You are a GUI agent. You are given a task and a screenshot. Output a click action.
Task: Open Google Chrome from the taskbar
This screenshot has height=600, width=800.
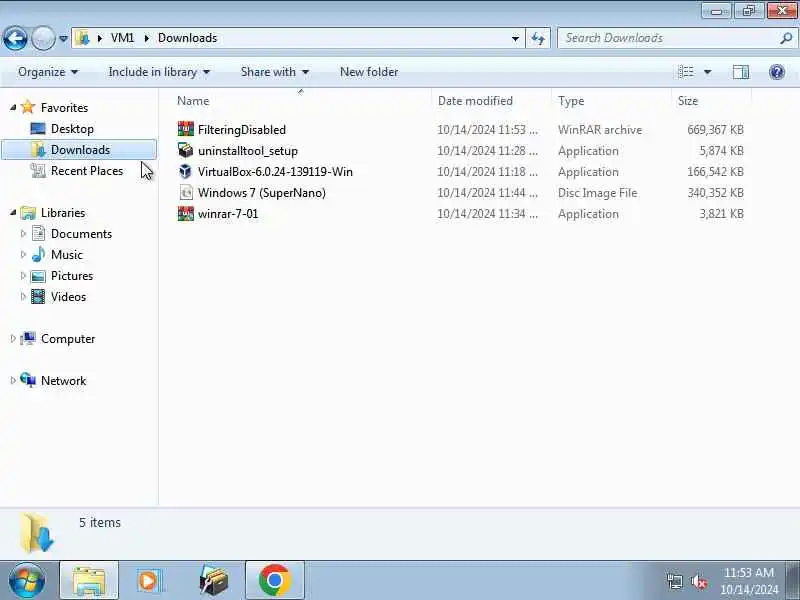click(274, 581)
